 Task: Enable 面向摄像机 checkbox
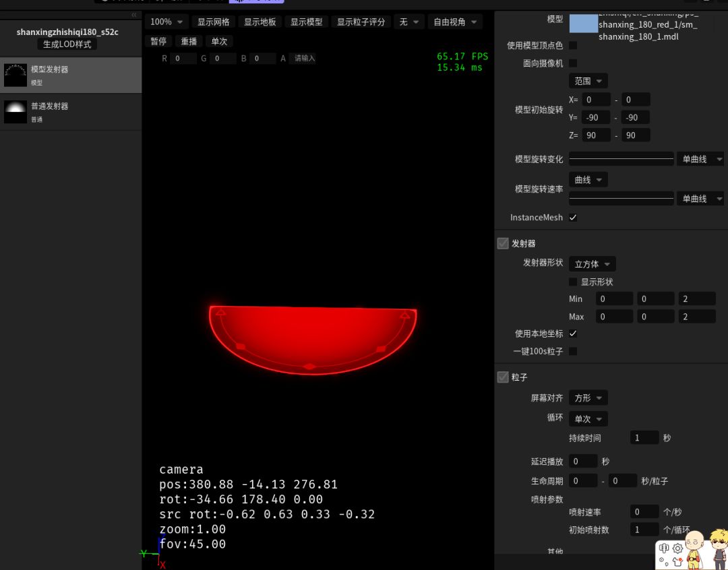[573, 63]
